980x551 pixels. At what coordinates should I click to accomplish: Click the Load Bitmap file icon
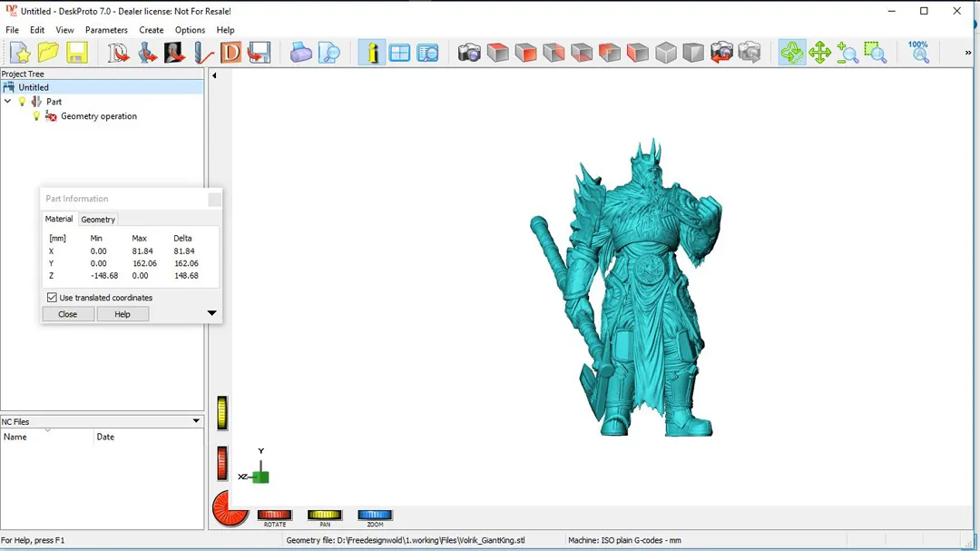click(x=175, y=53)
